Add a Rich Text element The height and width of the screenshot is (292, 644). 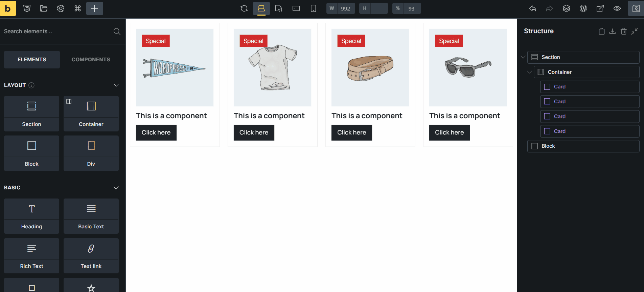31,256
